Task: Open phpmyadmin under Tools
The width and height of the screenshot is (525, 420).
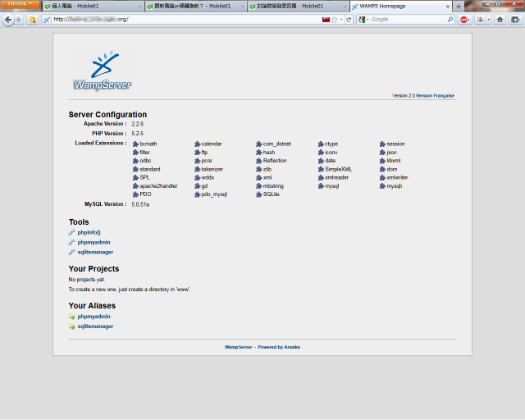Action: click(x=94, y=242)
